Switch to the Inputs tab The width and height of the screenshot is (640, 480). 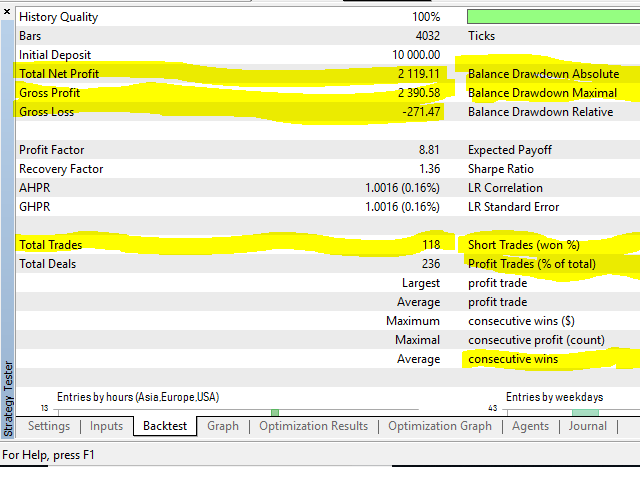click(x=107, y=426)
